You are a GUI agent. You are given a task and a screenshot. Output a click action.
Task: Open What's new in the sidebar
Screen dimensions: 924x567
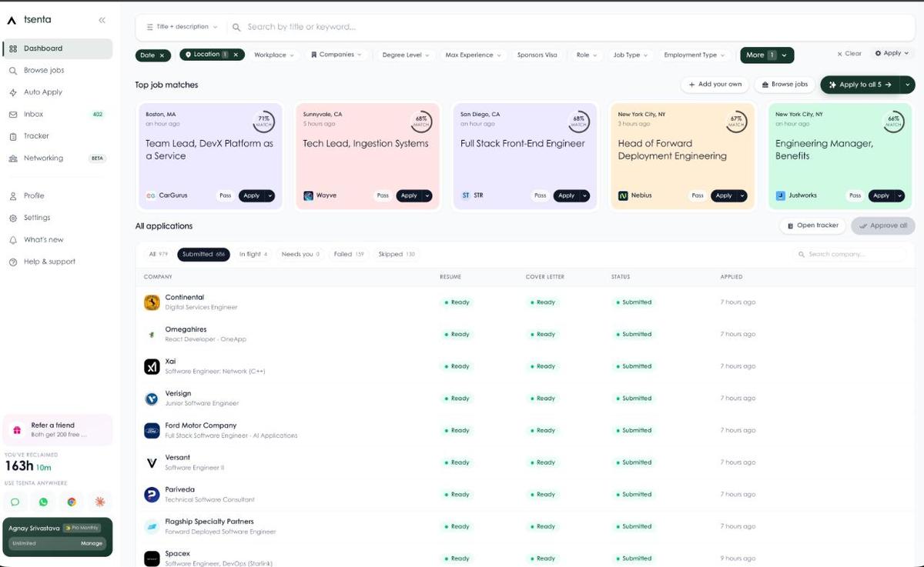(58, 239)
